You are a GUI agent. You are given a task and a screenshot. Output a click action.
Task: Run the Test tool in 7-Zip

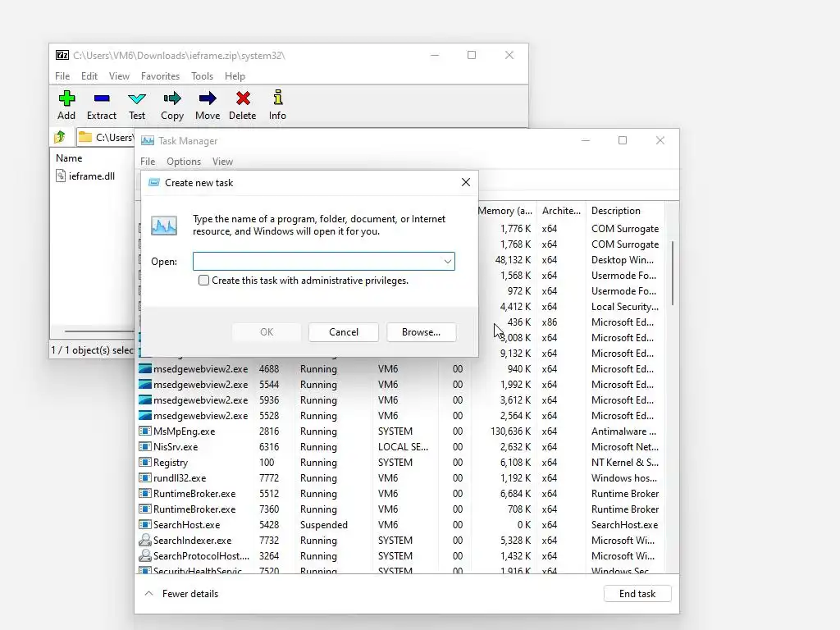pyautogui.click(x=137, y=98)
